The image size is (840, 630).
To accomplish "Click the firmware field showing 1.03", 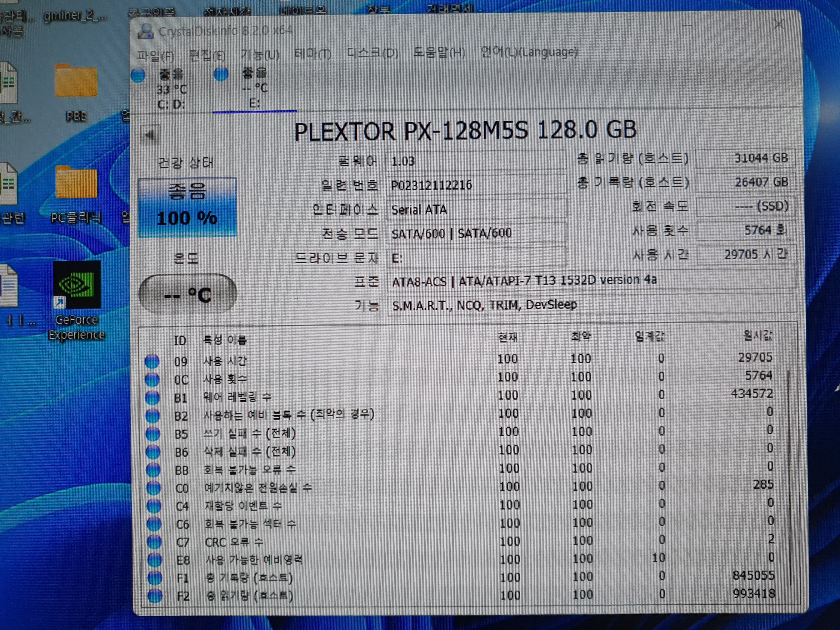I will [x=476, y=161].
